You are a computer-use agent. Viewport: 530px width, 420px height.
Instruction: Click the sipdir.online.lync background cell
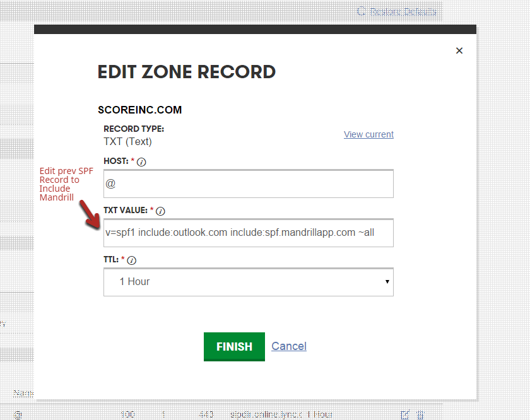pyautogui.click(x=266, y=414)
